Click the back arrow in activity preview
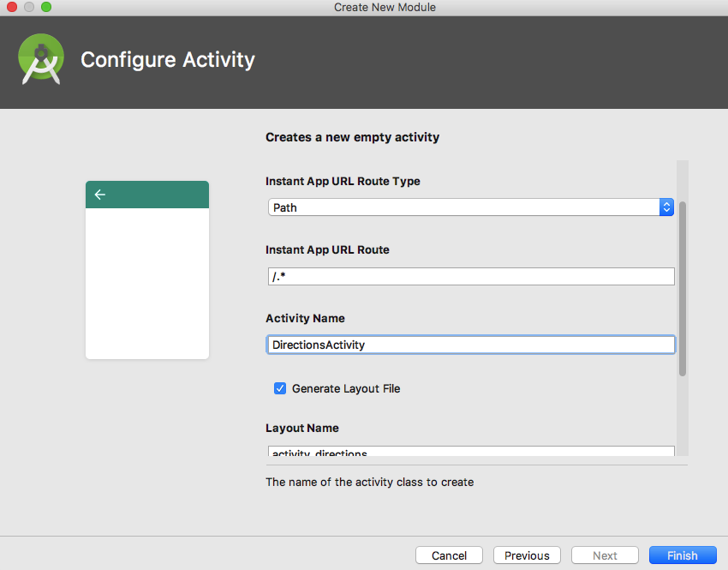This screenshot has height=570, width=728. (x=100, y=195)
